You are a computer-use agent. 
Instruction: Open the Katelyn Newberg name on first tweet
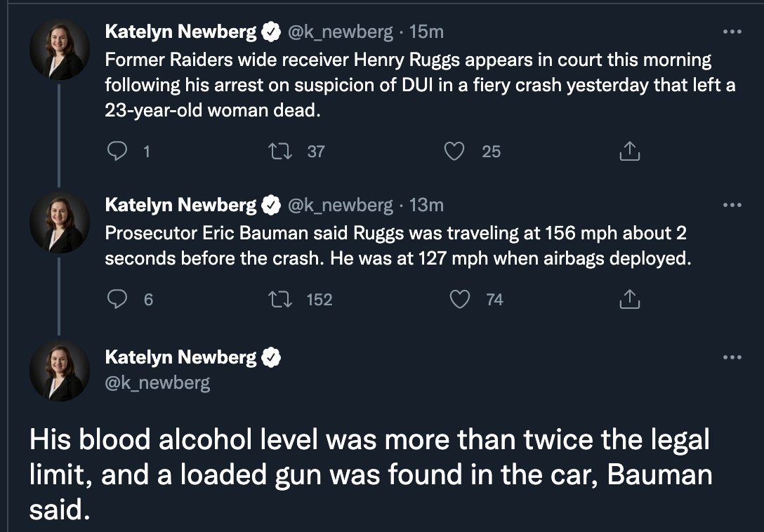(180, 32)
